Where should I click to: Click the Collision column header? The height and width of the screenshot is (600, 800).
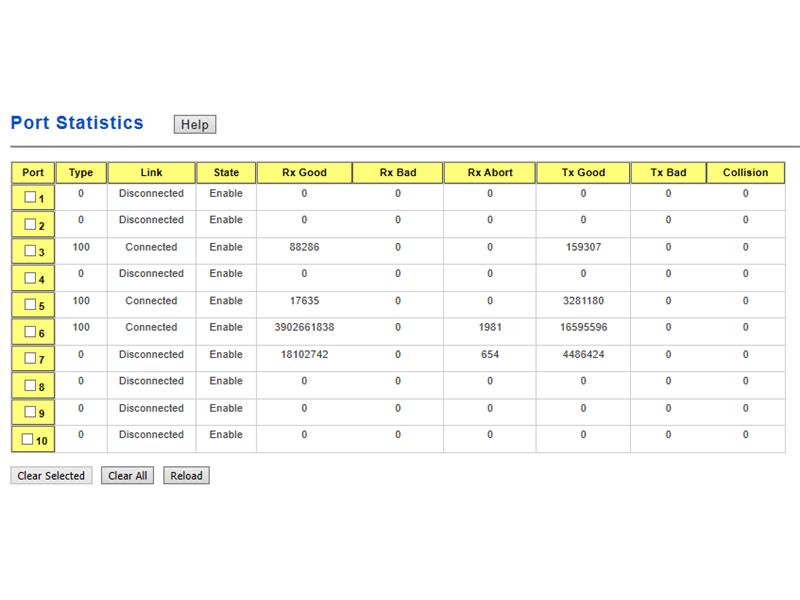[x=745, y=172]
